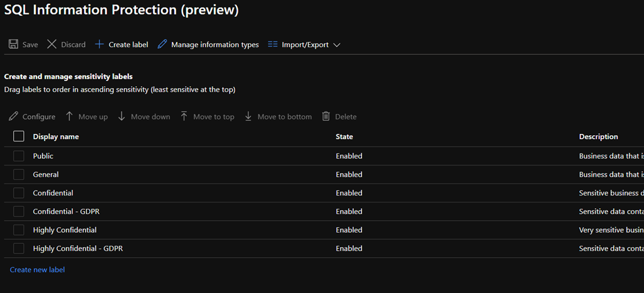
Task: Click the Move up arrow icon
Action: pyautogui.click(x=70, y=116)
